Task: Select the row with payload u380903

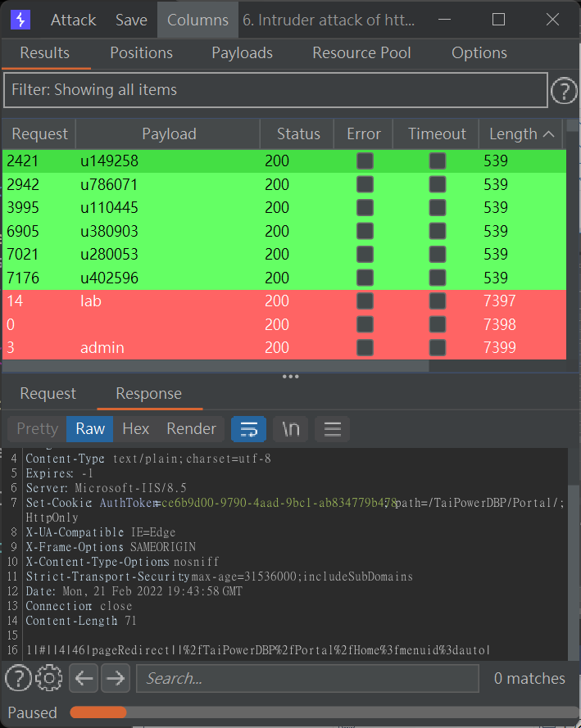Action: (284, 231)
